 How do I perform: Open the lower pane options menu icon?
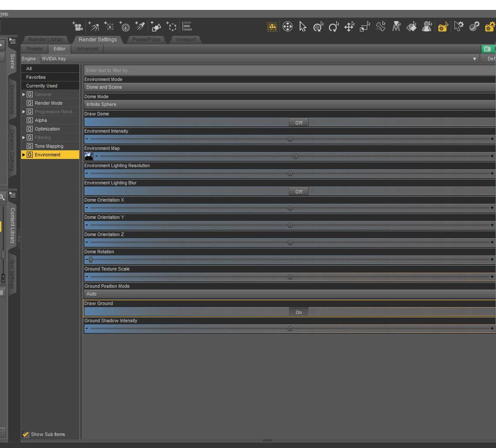pyautogui.click(x=12, y=195)
